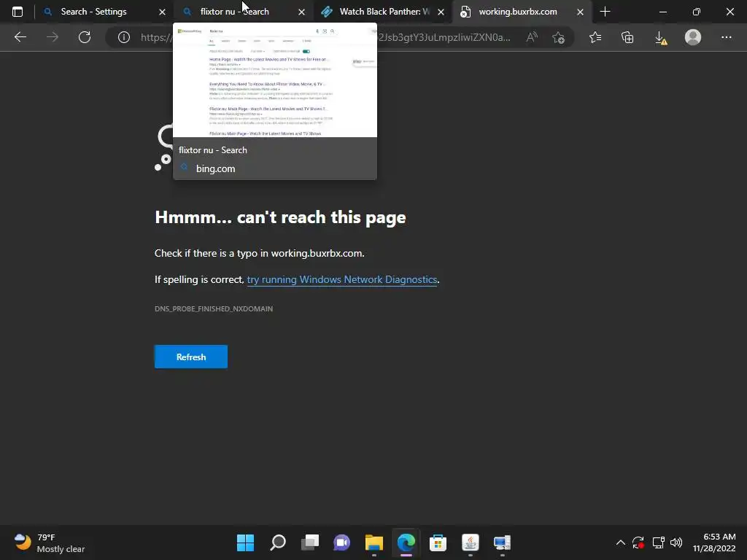Close the working.buxrbx.com tab
This screenshot has width=747, height=560.
(580, 12)
